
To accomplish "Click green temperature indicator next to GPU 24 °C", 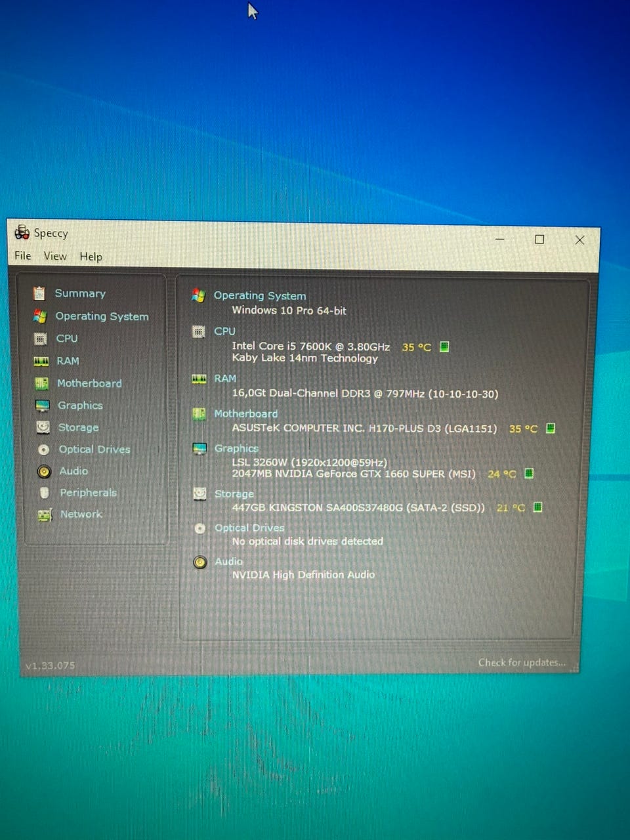I will pos(529,473).
